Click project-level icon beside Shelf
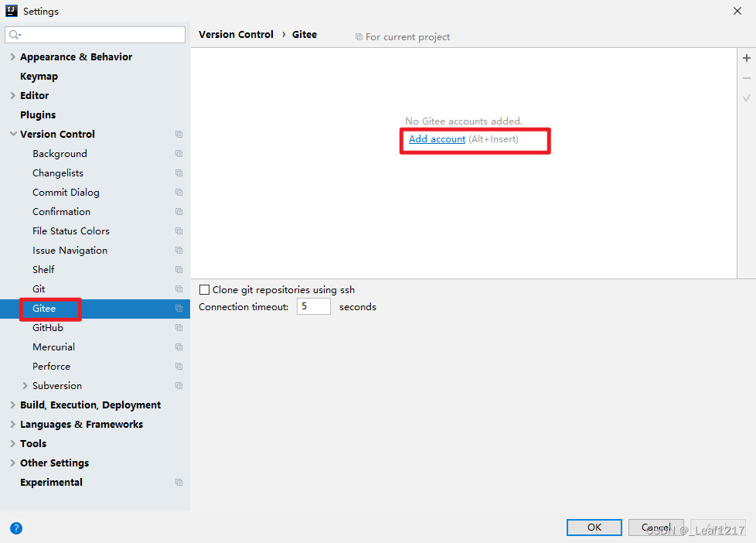This screenshot has width=756, height=543. coord(179,269)
